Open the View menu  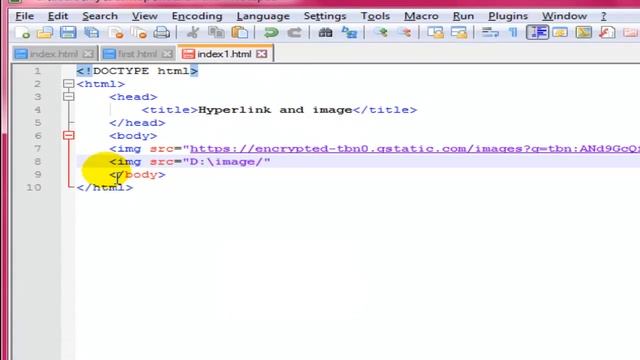tap(144, 16)
